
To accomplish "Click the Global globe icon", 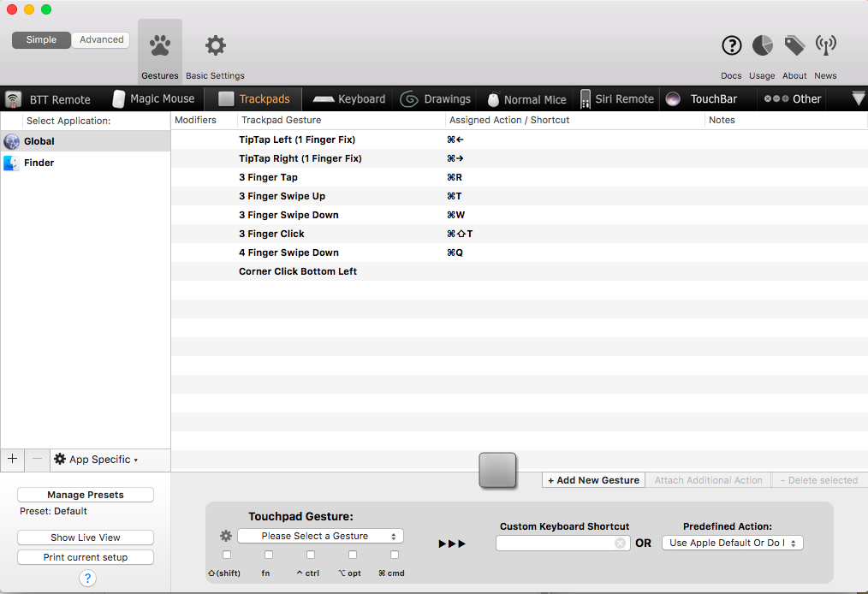I will 12,141.
